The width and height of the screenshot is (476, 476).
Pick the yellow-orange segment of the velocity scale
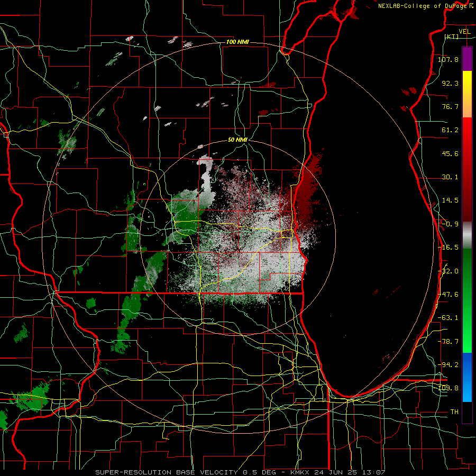pos(467,94)
